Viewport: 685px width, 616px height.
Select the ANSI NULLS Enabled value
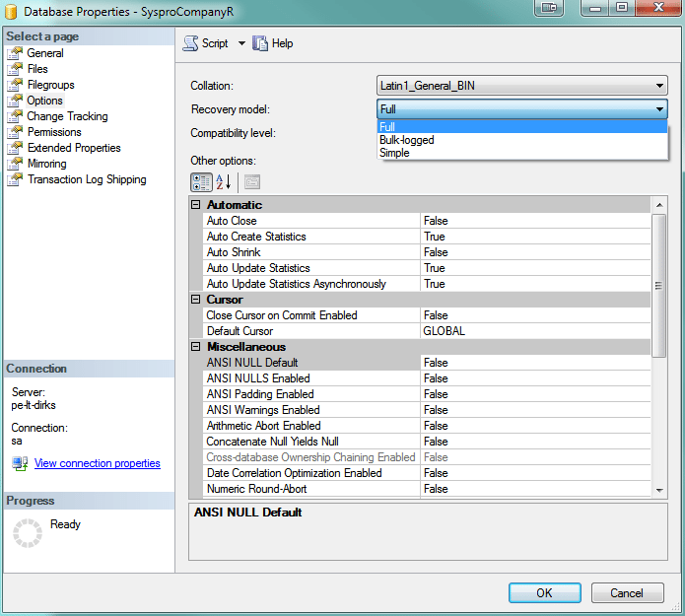pyautogui.click(x=535, y=377)
